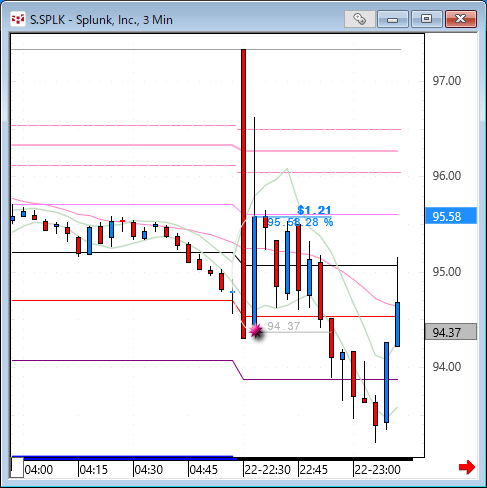Click the 95.00 price axis label
The width and height of the screenshot is (487, 488).
[447, 272]
